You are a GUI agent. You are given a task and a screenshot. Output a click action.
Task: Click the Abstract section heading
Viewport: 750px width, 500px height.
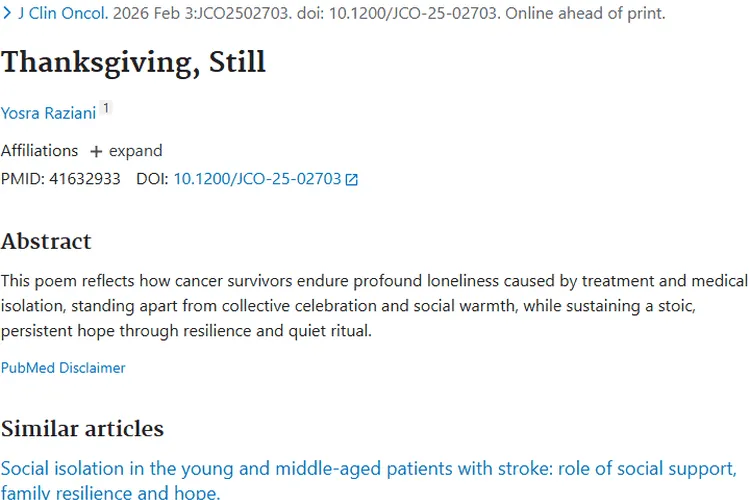point(46,241)
